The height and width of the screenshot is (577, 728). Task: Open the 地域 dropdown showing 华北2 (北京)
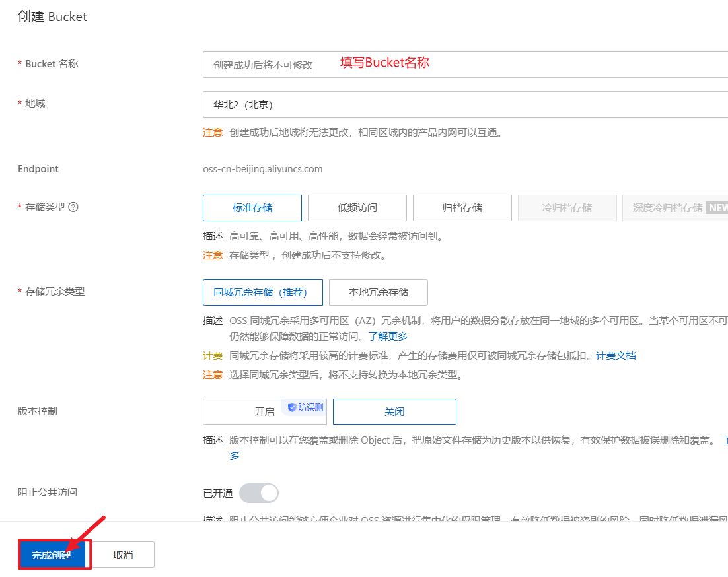tap(465, 104)
